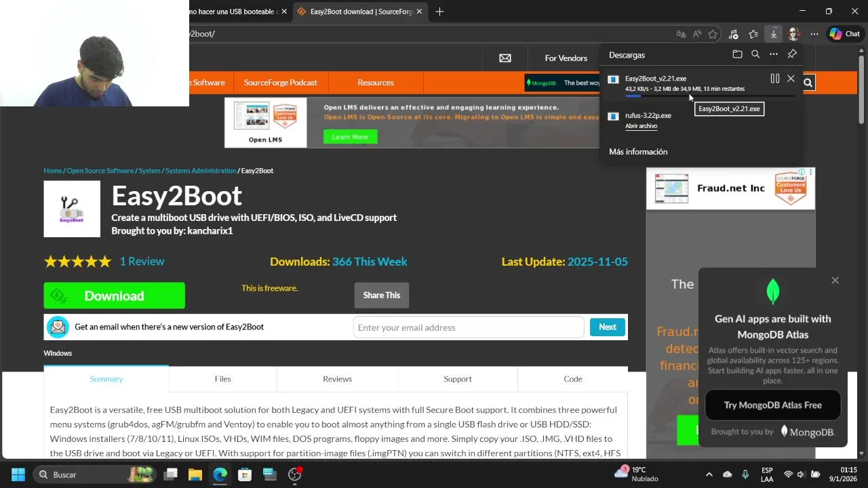Select the Code tab
This screenshot has width=868, height=488.
[x=573, y=379]
